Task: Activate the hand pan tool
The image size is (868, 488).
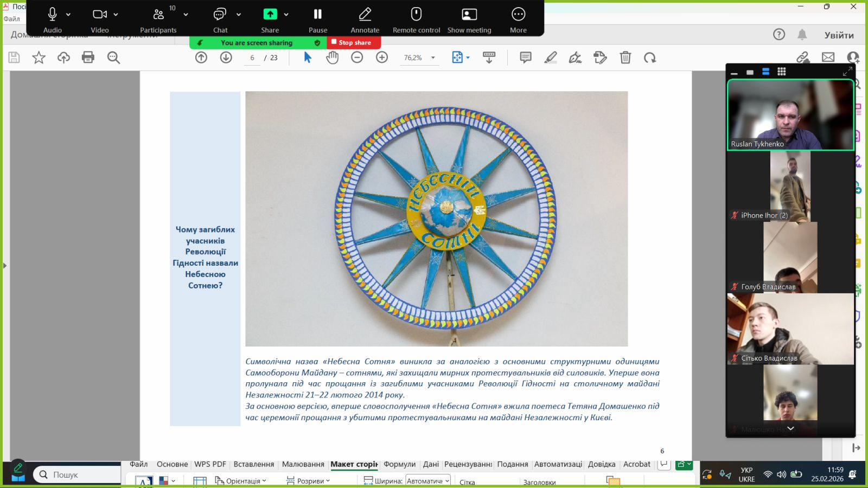Action: point(332,57)
